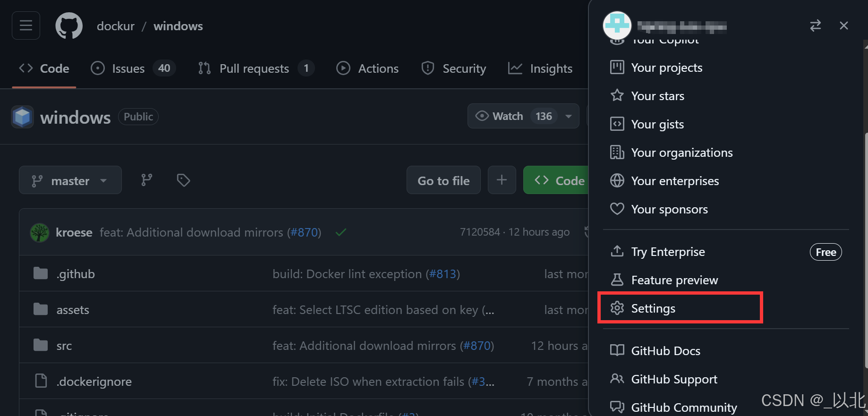Click the green commit status checkmark
The image size is (868, 416).
click(341, 232)
